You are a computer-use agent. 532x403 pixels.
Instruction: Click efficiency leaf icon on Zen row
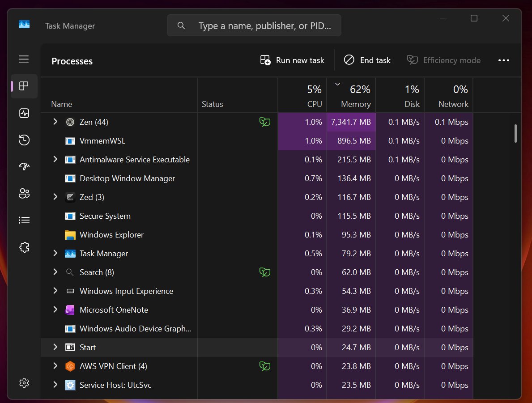[x=264, y=122]
